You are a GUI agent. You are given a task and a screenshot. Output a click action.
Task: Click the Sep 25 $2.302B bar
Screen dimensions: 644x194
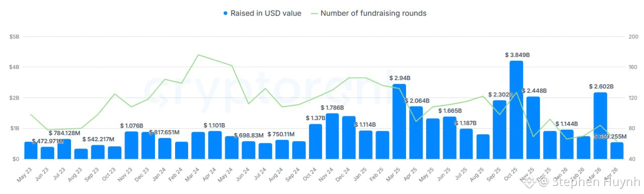(x=500, y=130)
